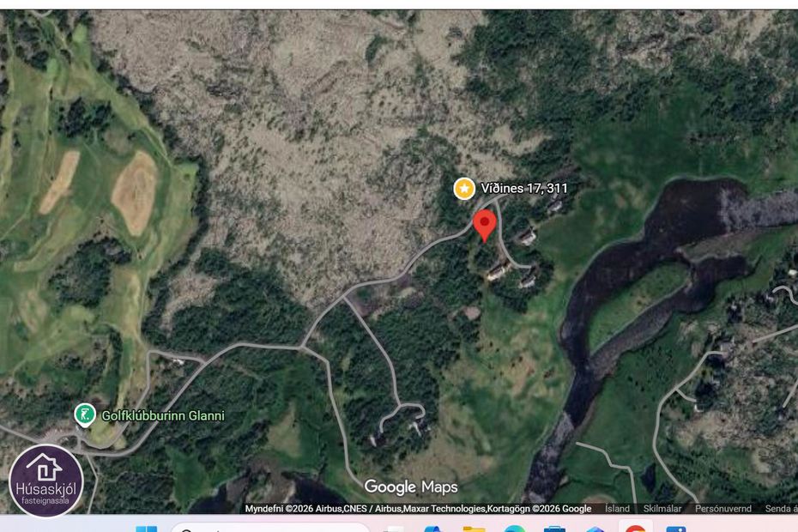This screenshot has width=798, height=532.
Task: Open the Persónuvernd privacy link
Action: pyautogui.click(x=722, y=509)
